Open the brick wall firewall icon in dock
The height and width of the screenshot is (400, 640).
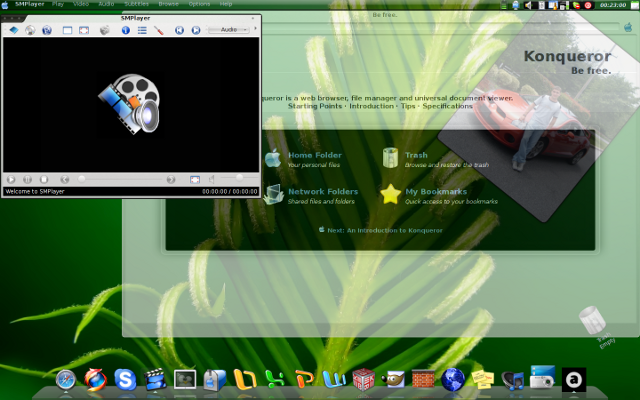pyautogui.click(x=423, y=380)
